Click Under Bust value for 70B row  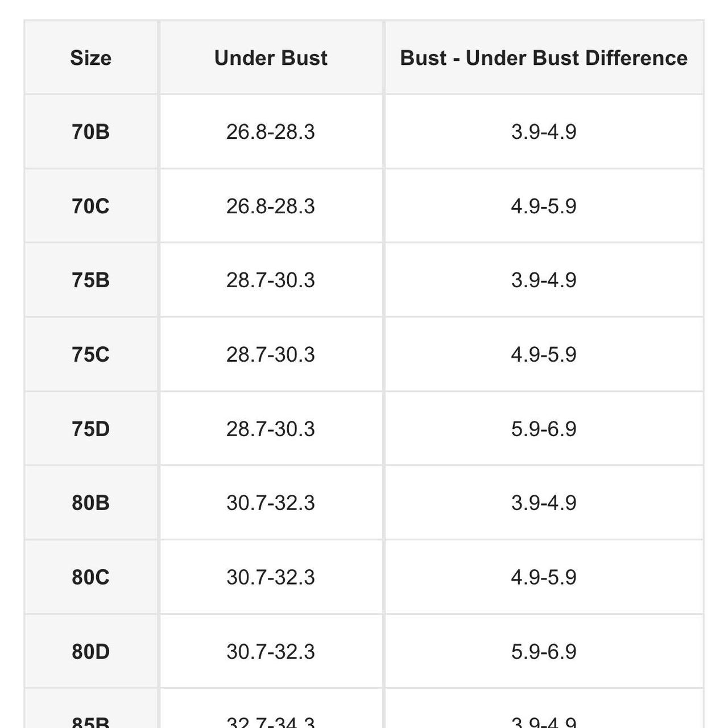click(270, 132)
